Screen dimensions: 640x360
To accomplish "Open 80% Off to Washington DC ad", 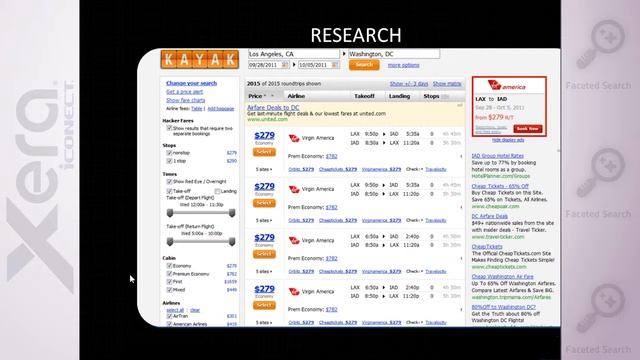I will [x=503, y=307].
